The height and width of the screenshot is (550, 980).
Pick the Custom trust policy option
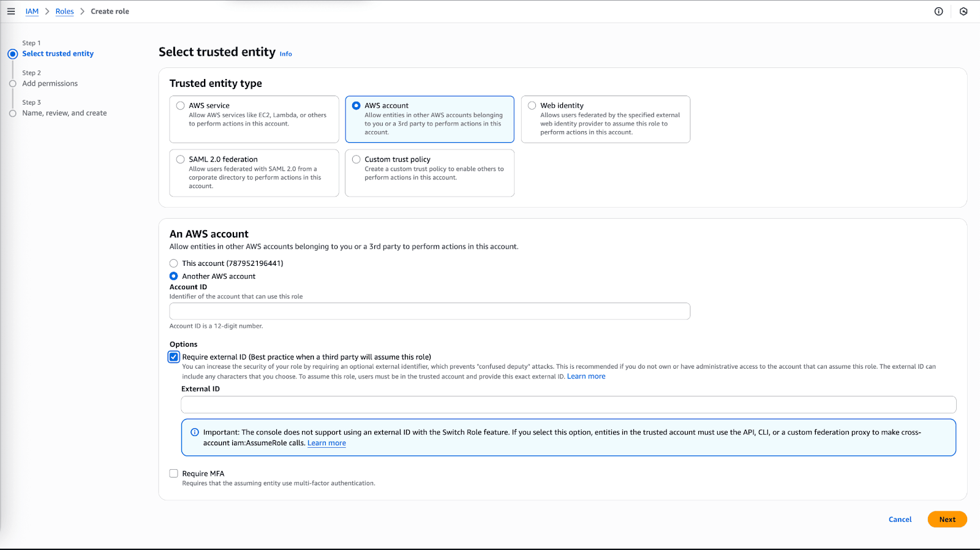[356, 159]
